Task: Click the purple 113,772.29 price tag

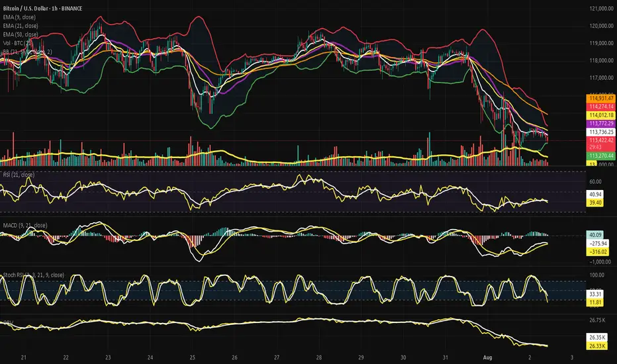Action: click(601, 124)
